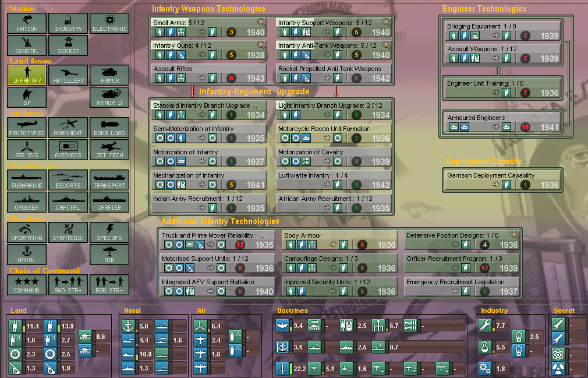Click the BGD STR- button
The width and height of the screenshot is (588, 378).
(109, 285)
